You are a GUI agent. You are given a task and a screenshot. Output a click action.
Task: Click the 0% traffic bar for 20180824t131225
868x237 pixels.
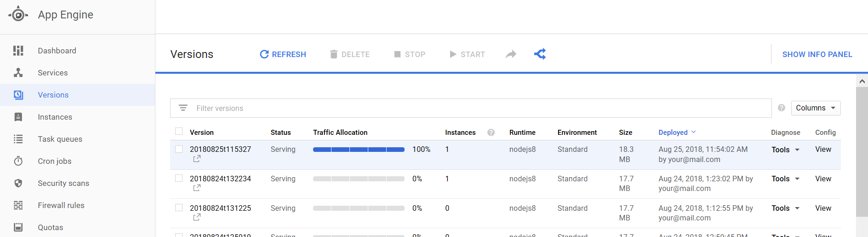[359, 208]
